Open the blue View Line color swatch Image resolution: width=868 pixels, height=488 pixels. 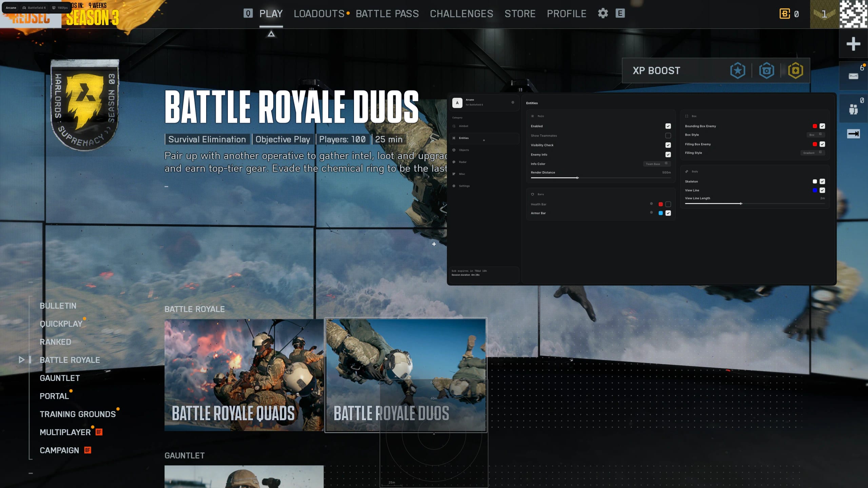click(815, 190)
